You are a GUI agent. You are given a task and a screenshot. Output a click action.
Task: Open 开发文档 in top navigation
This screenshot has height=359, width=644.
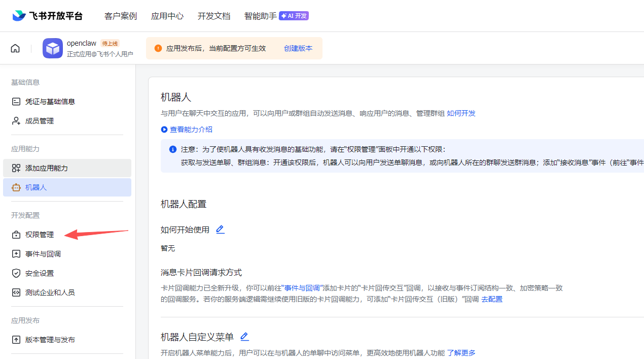coord(214,16)
